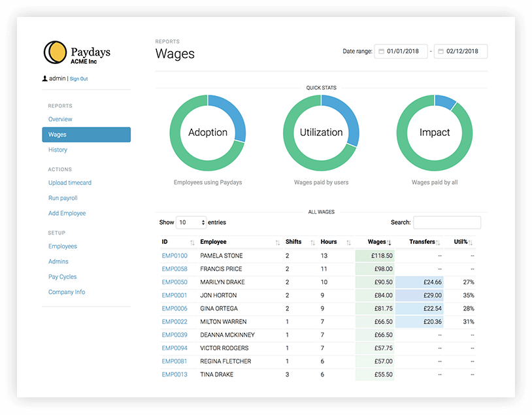
Task: Click the £22.54 transfers cell
Action: pyautogui.click(x=420, y=308)
